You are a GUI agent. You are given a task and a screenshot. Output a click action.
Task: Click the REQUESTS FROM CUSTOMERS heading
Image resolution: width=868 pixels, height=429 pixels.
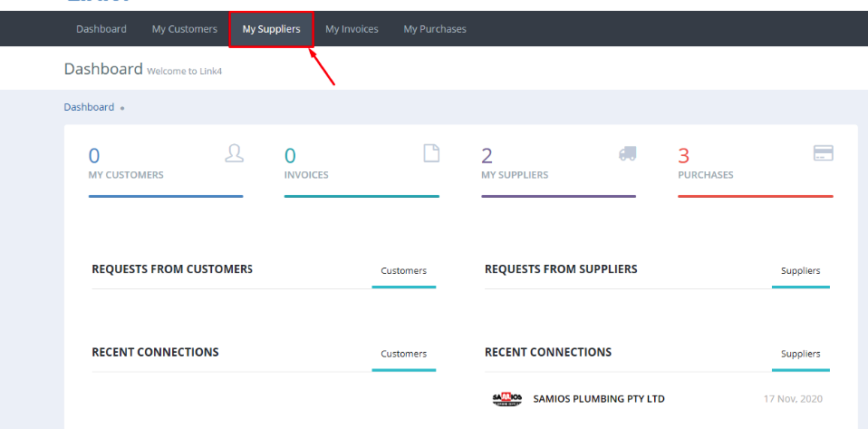[x=172, y=268]
